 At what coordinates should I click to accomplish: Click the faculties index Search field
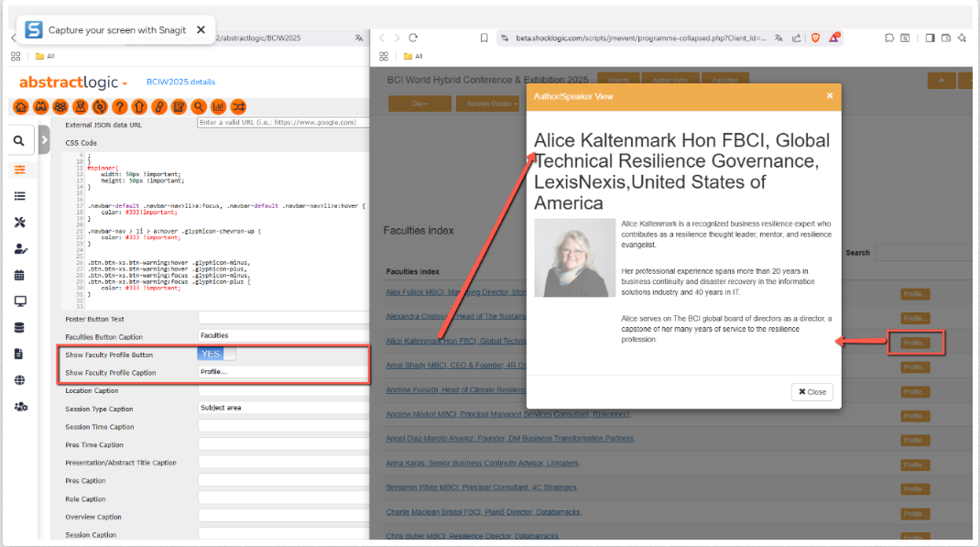click(x=924, y=253)
